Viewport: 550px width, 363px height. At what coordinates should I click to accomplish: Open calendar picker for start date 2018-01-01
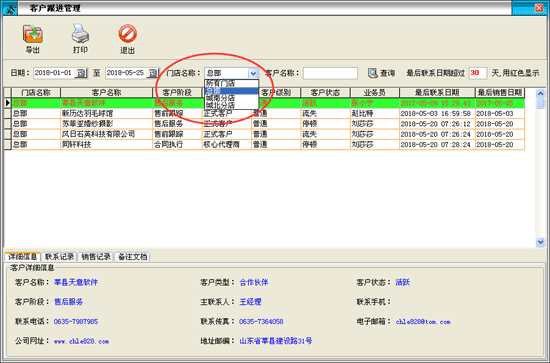pyautogui.click(x=81, y=73)
